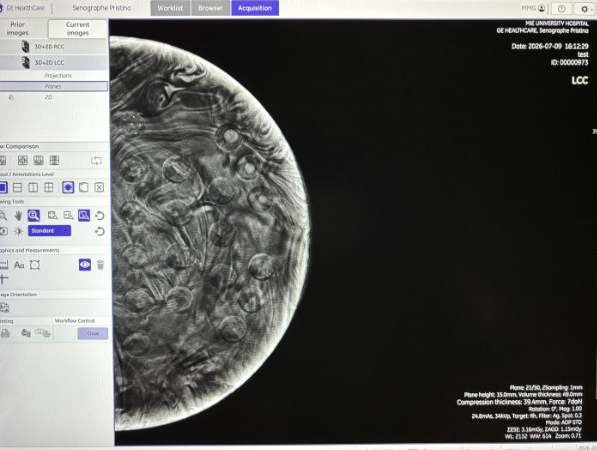The height and width of the screenshot is (450, 597).
Task: Activate the zoom magnifier tool highlighted in blue
Action: [34, 216]
